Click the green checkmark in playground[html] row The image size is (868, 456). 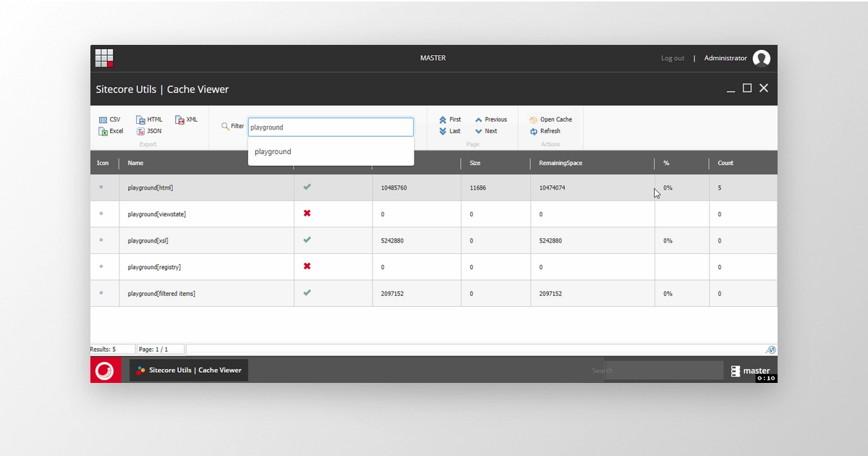tap(307, 187)
